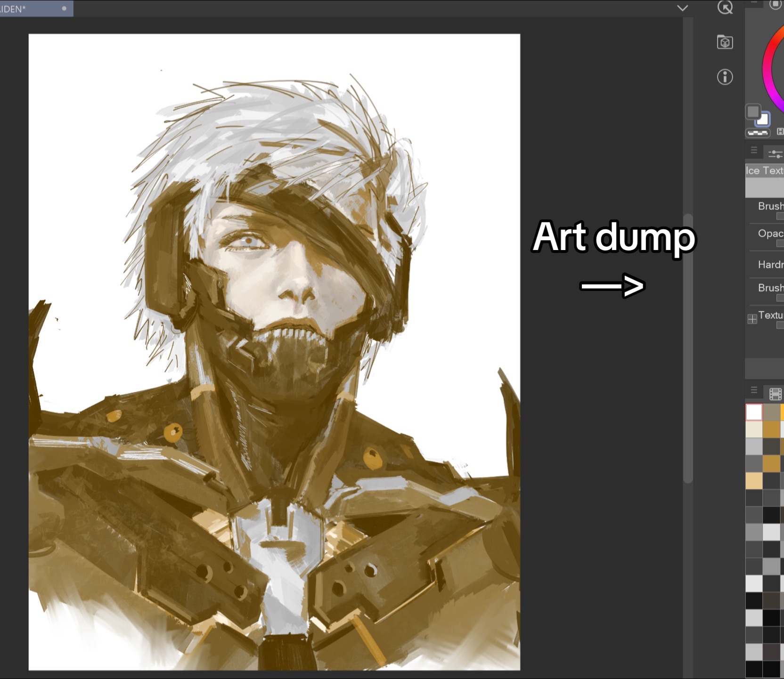Image resolution: width=784 pixels, height=679 pixels.
Task: Select the white sub color square
Action: pyautogui.click(x=763, y=120)
